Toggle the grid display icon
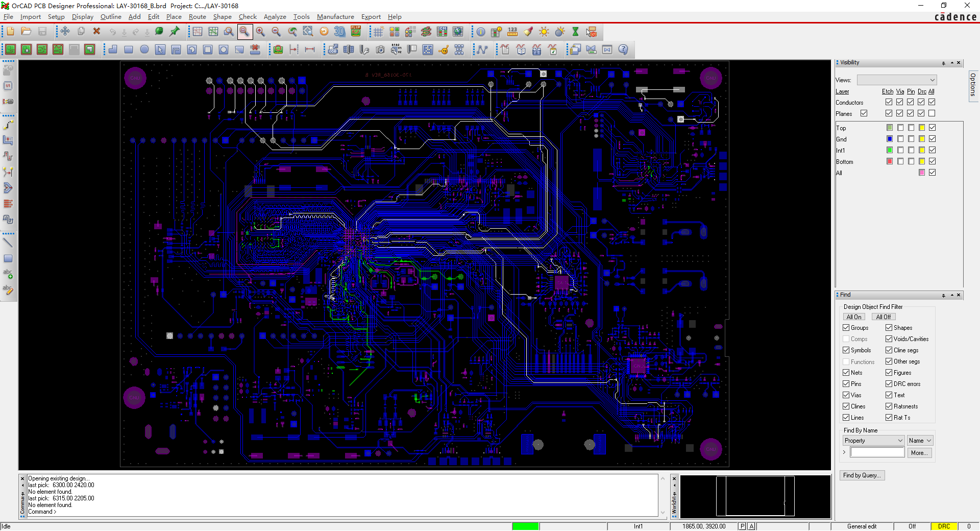This screenshot has height=531, width=980. [378, 32]
